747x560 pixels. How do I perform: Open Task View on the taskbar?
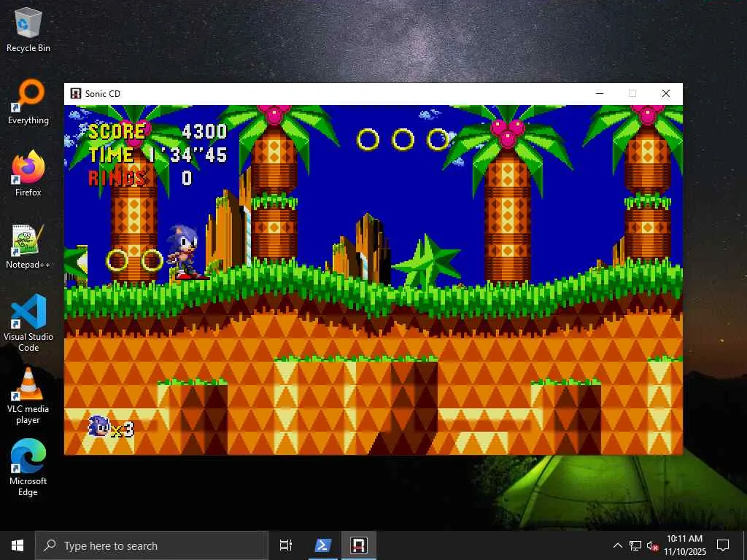point(286,545)
